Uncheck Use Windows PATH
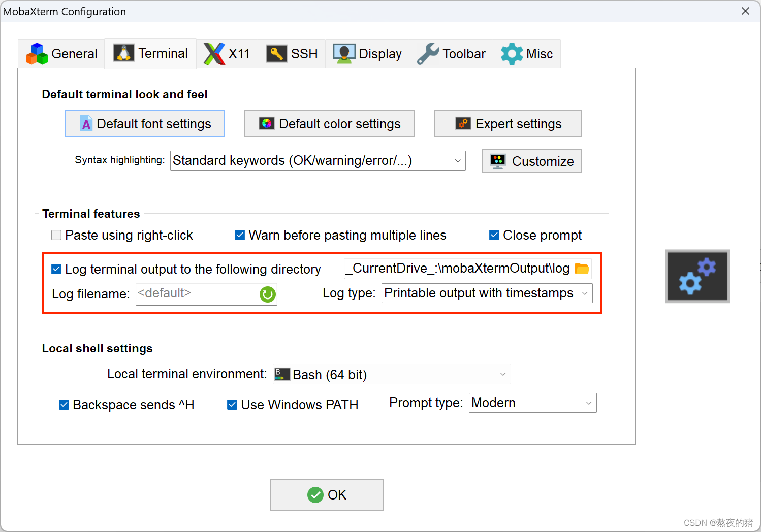Screen dimensions: 761x532 tap(232, 405)
